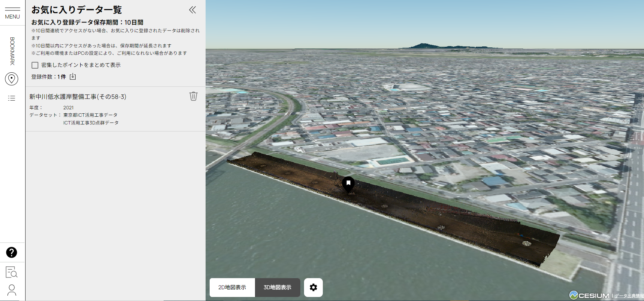Open the BOOKMARK vertical tab
Image resolution: width=644 pixels, height=301 pixels.
[12, 51]
